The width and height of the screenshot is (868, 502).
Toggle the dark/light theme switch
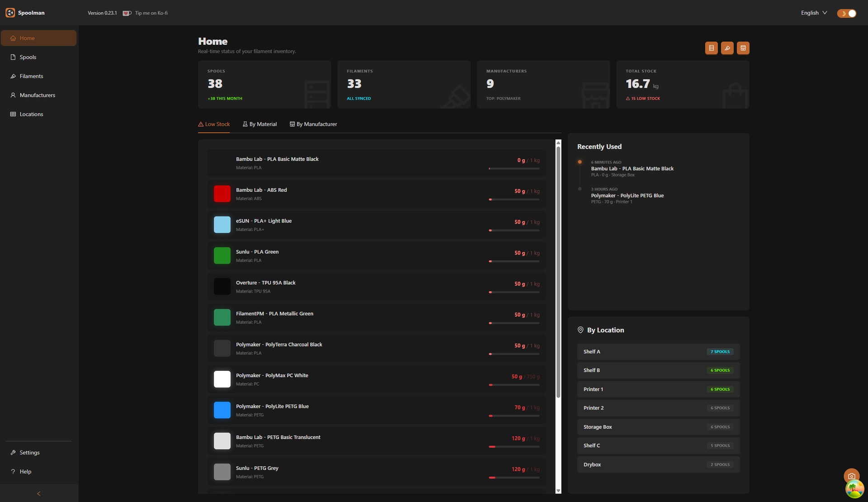(x=847, y=13)
